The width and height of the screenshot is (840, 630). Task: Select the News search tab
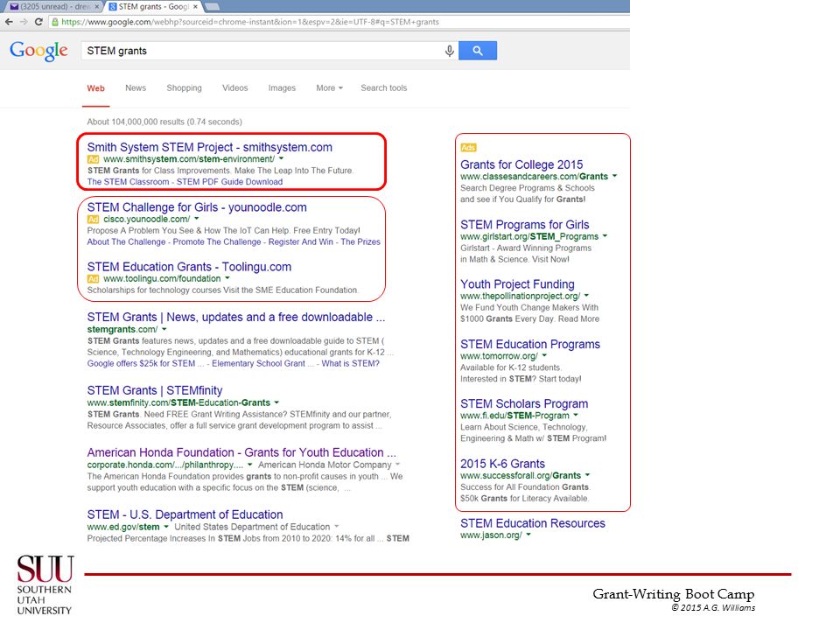[x=136, y=87]
